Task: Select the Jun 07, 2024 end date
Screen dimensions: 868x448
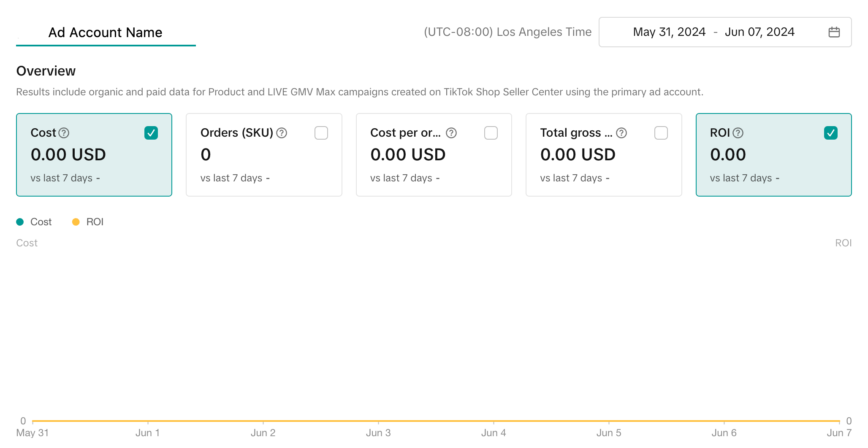Action: [759, 32]
